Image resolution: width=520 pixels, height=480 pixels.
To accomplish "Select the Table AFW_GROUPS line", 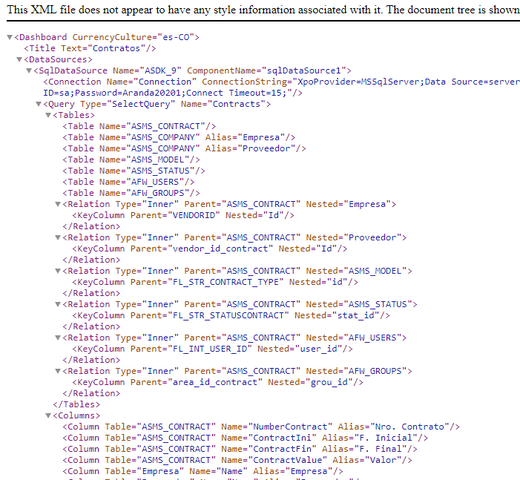I will 131,193.
